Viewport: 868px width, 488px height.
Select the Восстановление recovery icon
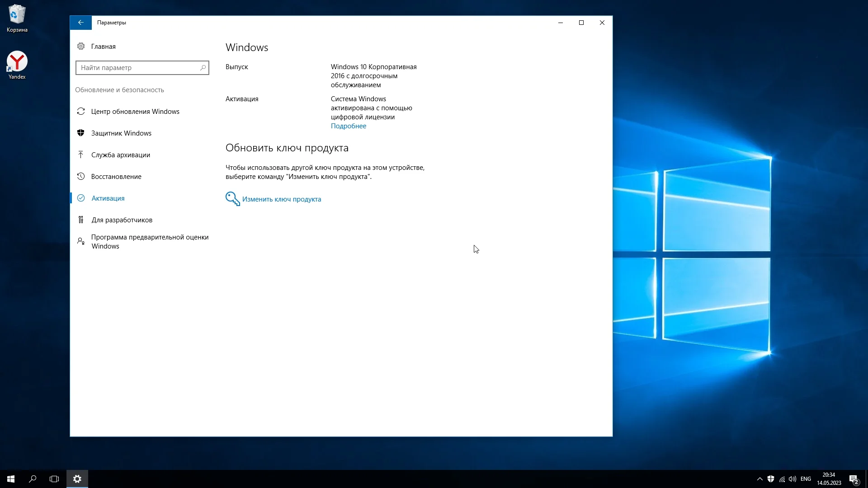point(81,176)
